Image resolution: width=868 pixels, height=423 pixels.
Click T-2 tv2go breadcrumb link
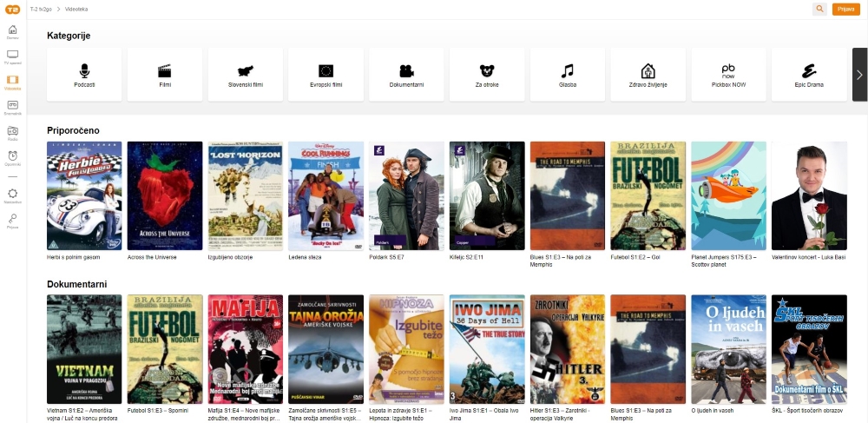pyautogui.click(x=41, y=10)
